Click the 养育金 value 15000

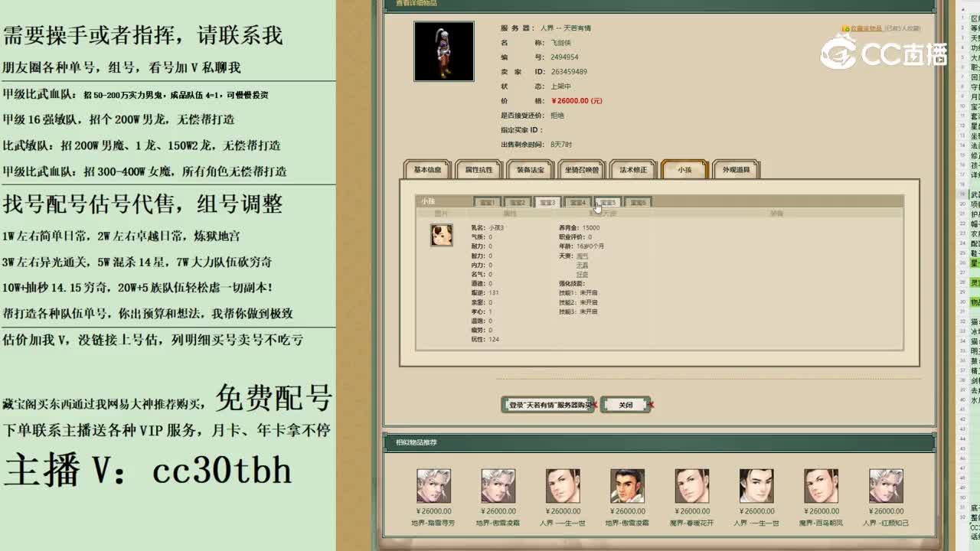[x=591, y=228]
